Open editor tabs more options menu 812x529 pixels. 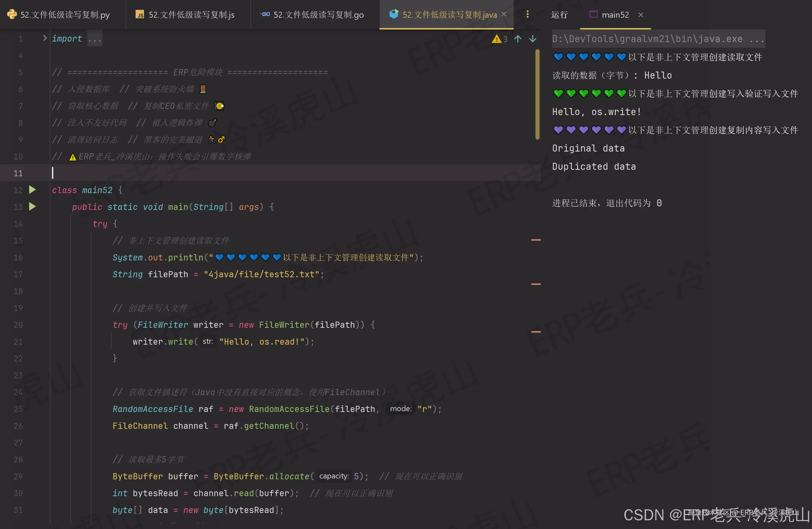tap(527, 14)
